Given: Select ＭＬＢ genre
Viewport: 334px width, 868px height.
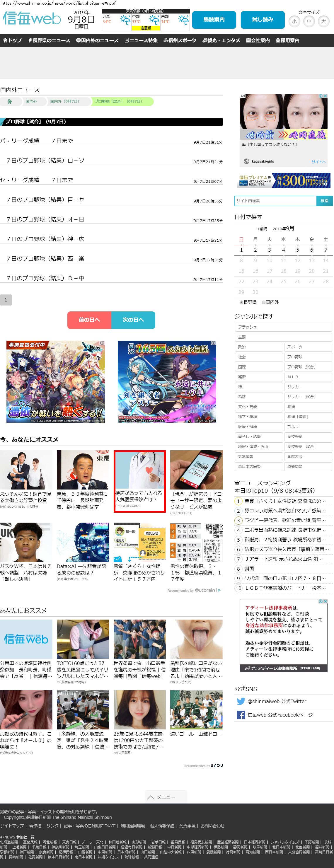Looking at the screenshot, I should click(x=308, y=377).
